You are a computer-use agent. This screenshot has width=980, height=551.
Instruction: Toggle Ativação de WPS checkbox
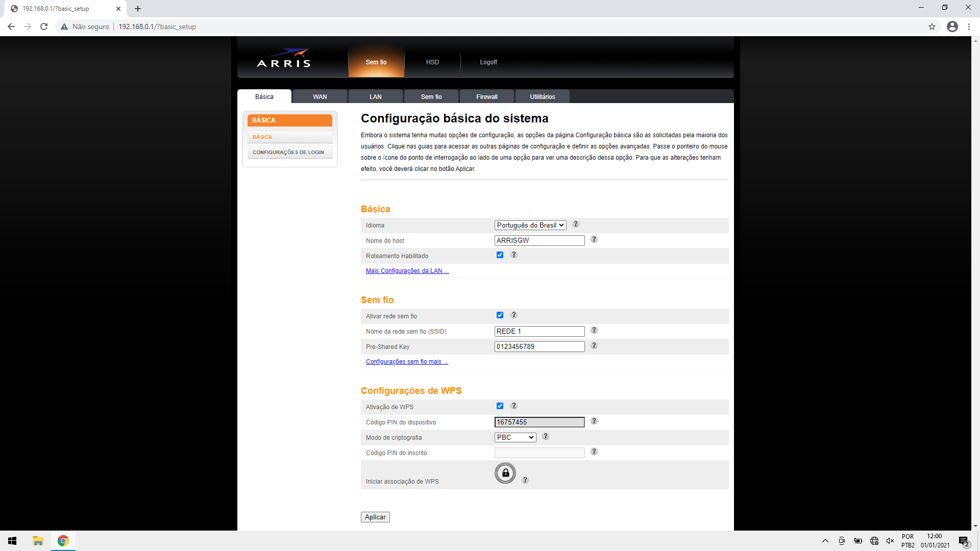click(500, 406)
